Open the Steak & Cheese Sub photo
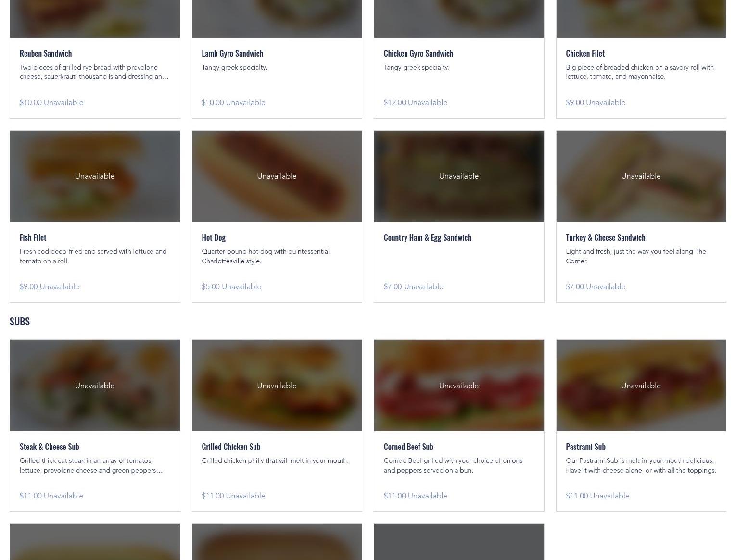The width and height of the screenshot is (736, 560). 95,386
